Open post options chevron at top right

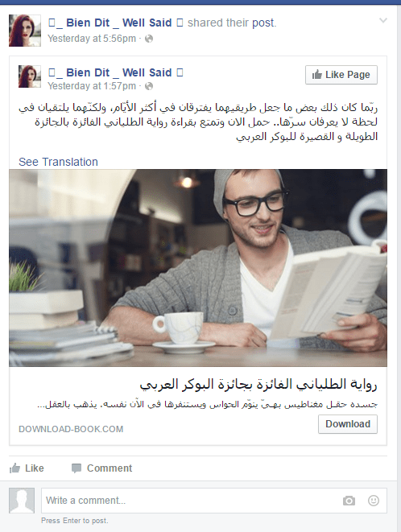(x=383, y=21)
